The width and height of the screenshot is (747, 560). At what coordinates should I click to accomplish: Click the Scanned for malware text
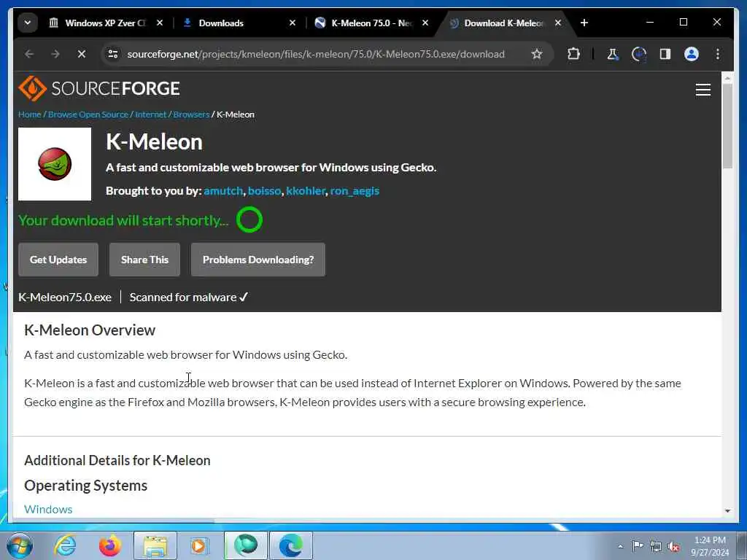pos(189,297)
